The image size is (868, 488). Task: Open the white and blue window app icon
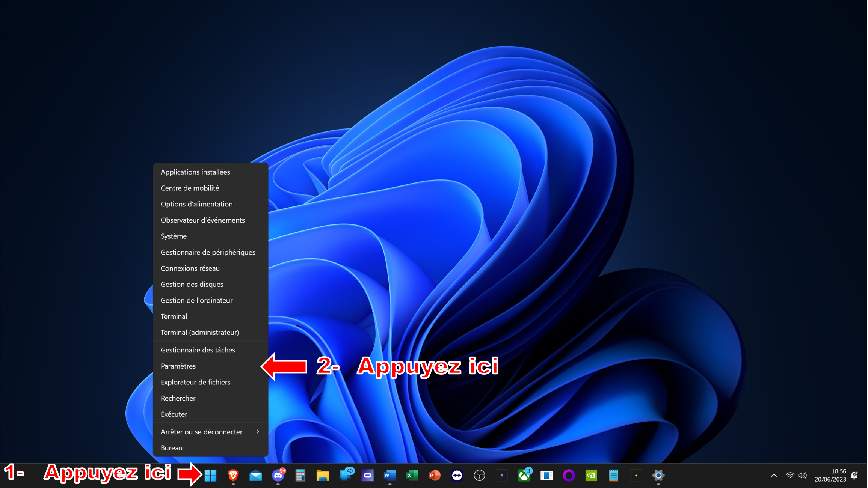tap(547, 476)
